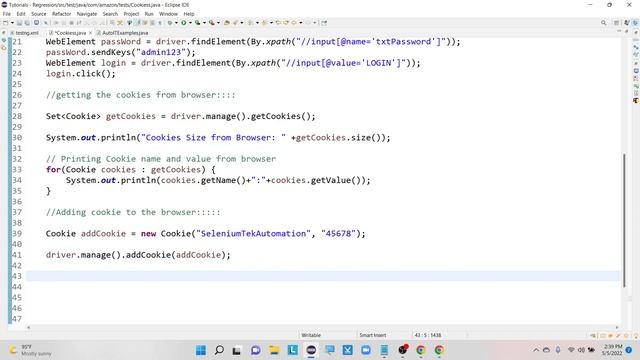The height and width of the screenshot is (360, 640).
Task: Click the blue monitor icon in right trim
Action: 636,71
